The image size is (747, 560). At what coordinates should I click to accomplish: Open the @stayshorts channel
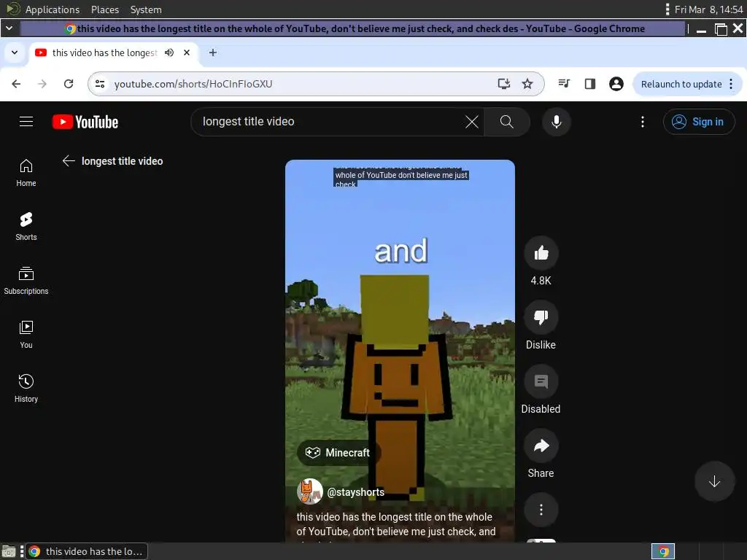(355, 492)
